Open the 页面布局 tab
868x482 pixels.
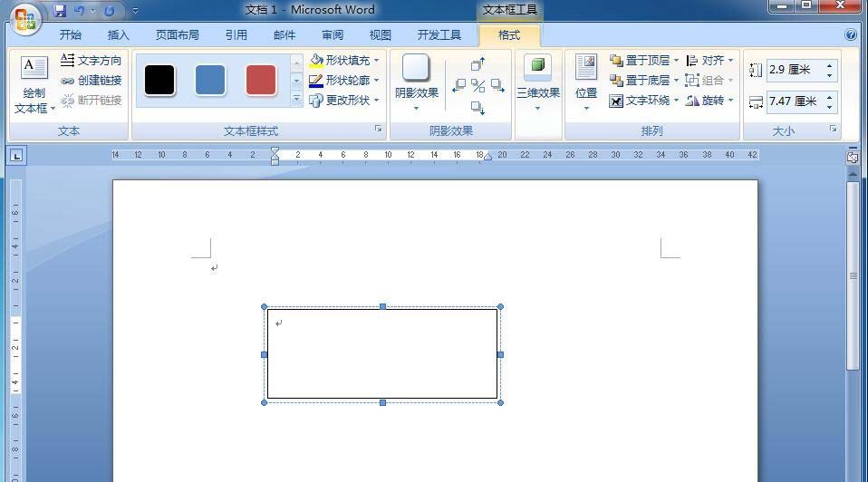178,34
